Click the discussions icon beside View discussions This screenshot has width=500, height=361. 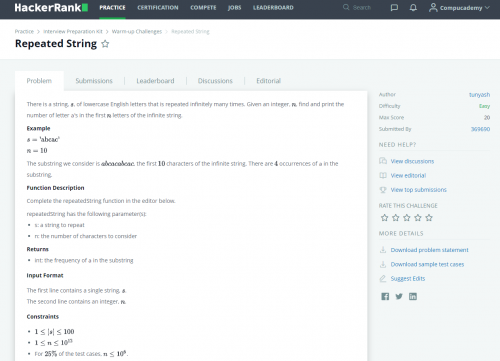point(383,161)
